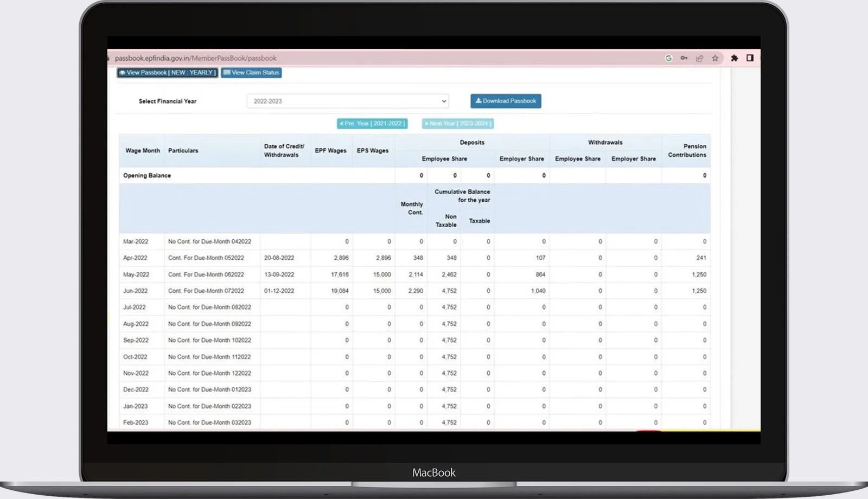
Task: Click the Deposits column group header
Action: pyautogui.click(x=472, y=143)
